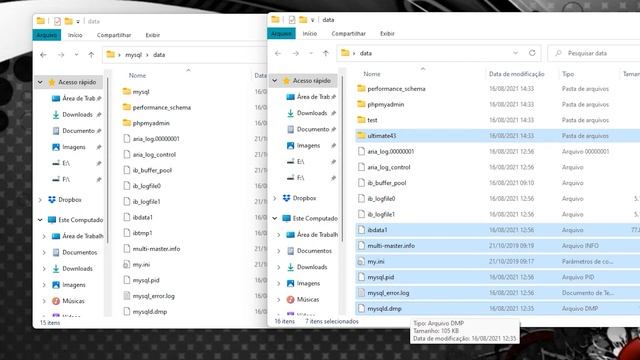This screenshot has height=360, width=640.
Task: Select multi-master.info in right window
Action: click(x=497, y=246)
